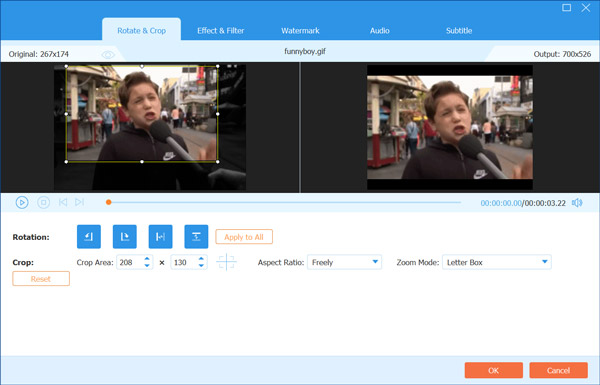Viewport: 600px width, 385px height.
Task: Switch to the Effect & Filter tab
Action: (220, 31)
